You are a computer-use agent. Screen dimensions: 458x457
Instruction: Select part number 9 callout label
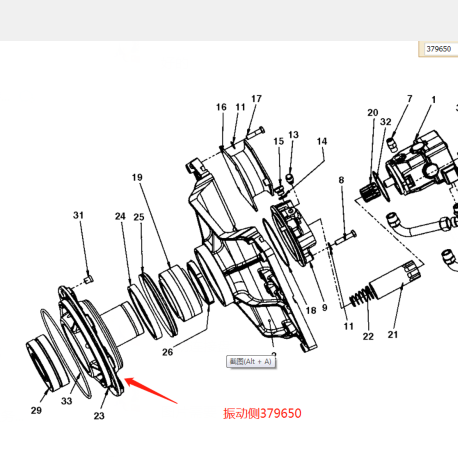click(x=325, y=308)
